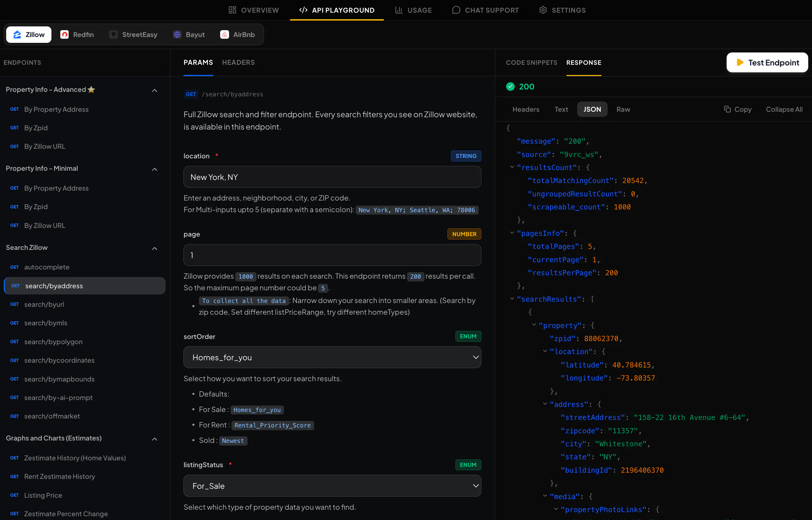The width and height of the screenshot is (812, 520).
Task: Click Collapse All in the response
Action: pos(784,109)
